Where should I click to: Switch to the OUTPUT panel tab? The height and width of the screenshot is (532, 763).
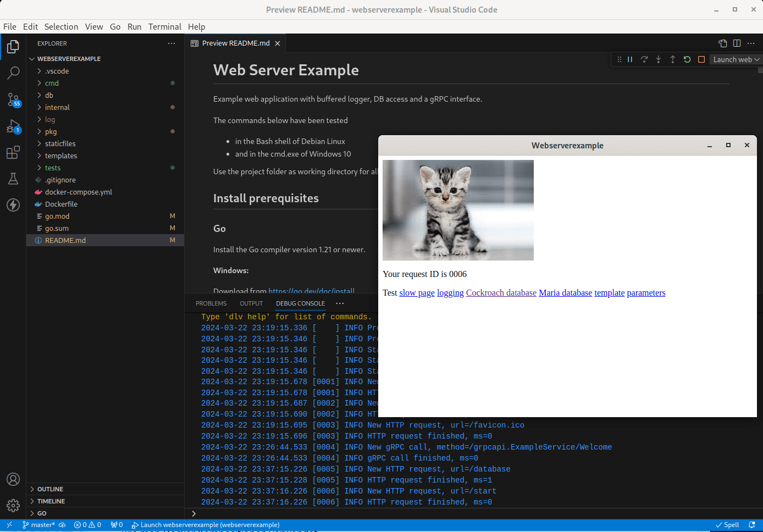point(251,303)
